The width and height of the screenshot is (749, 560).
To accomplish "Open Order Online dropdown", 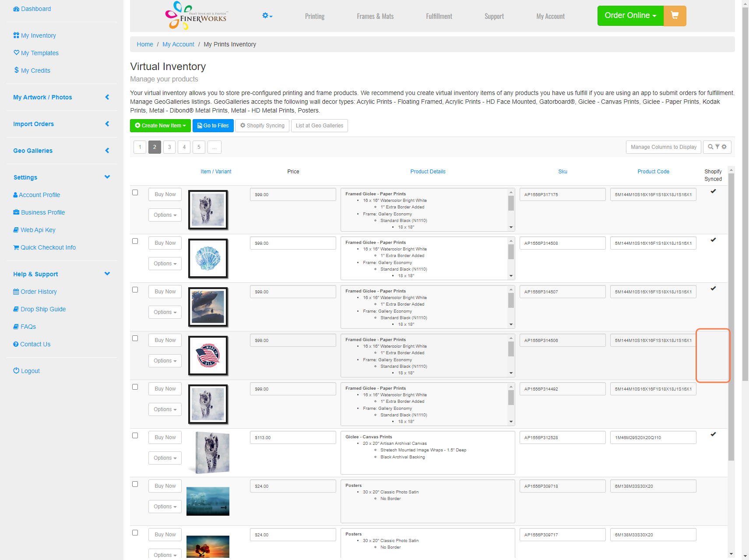I will click(x=630, y=16).
